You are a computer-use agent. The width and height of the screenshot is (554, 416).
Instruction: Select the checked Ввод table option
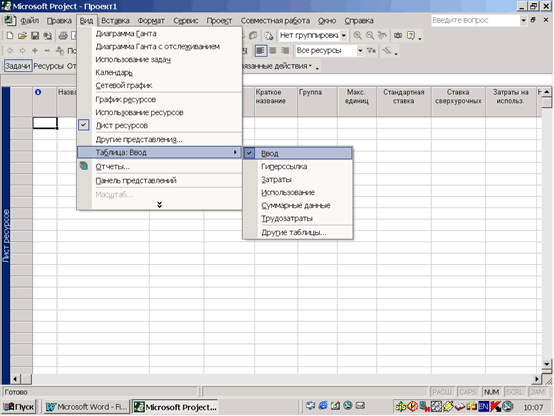(x=298, y=153)
